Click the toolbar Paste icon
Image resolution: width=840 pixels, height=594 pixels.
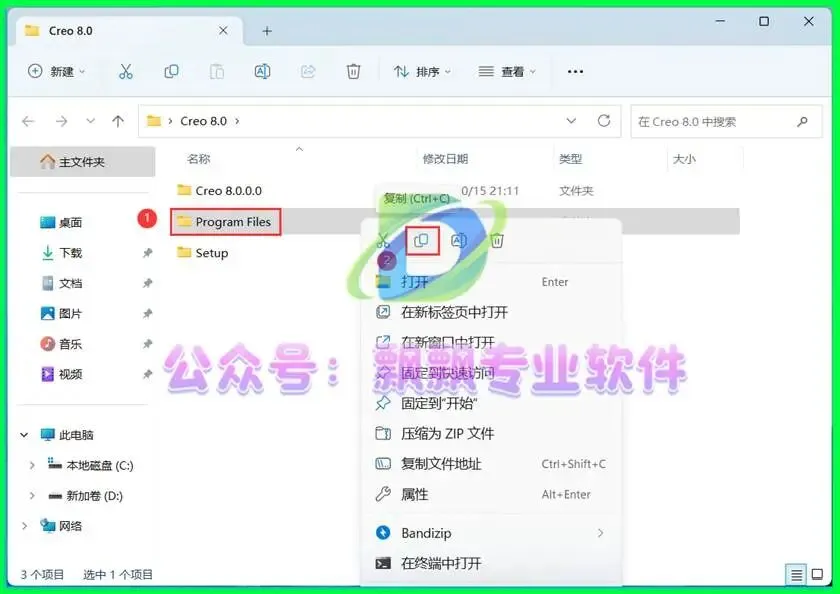[x=216, y=71]
